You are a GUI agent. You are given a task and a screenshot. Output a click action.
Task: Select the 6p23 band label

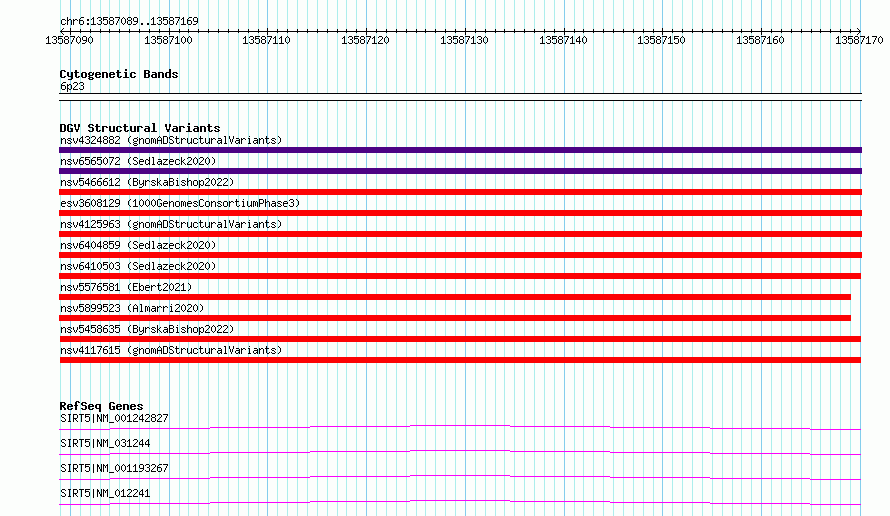pyautogui.click(x=72, y=86)
